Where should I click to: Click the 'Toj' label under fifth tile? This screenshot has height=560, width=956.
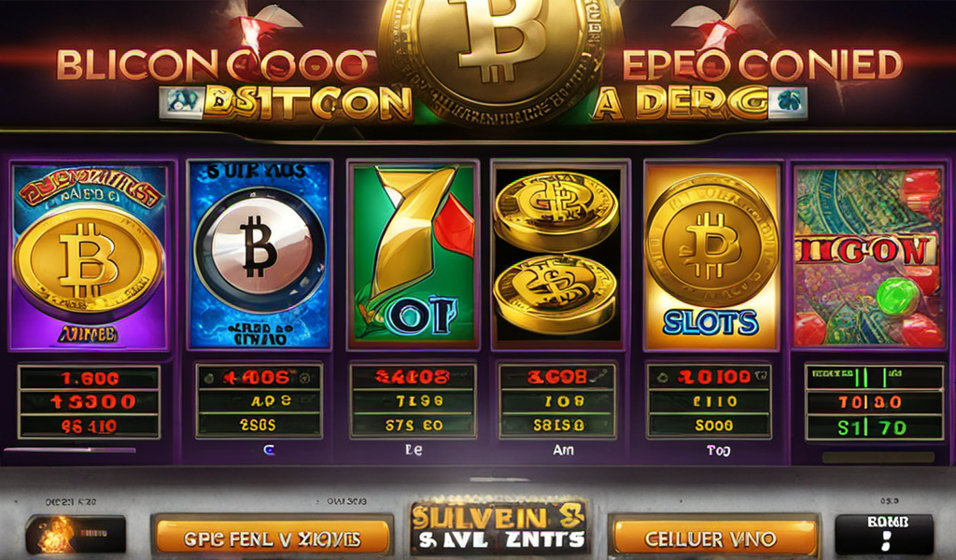pos(719,451)
